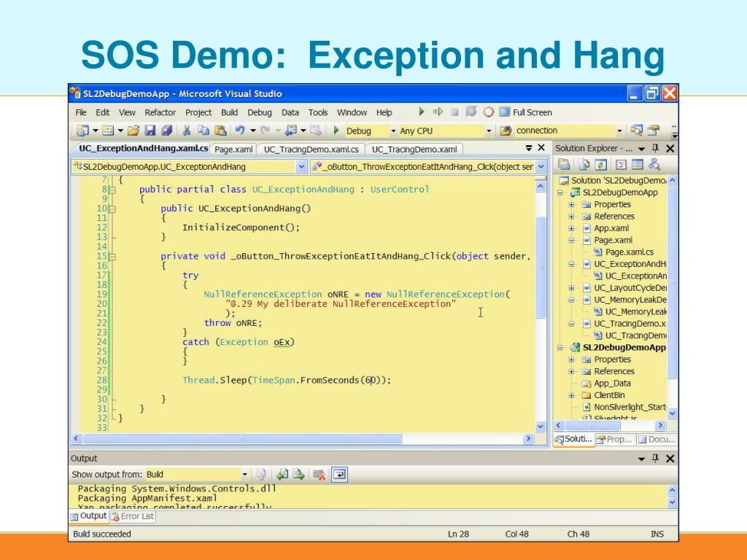Click the View Class Diagram icon
The height and width of the screenshot is (560, 747).
(x=654, y=165)
